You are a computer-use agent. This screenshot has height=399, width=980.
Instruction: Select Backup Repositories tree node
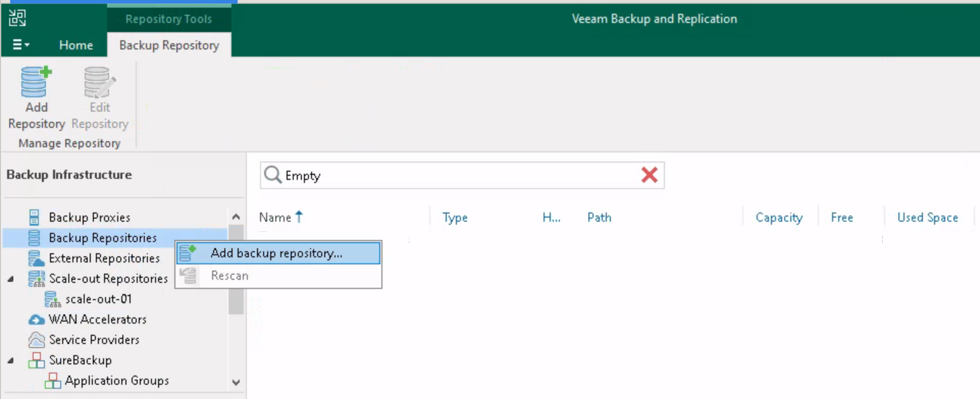(x=102, y=238)
